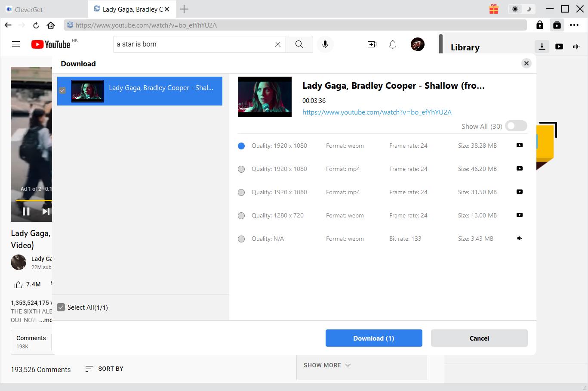Image resolution: width=588 pixels, height=391 pixels.
Task: Click the padlock icon next to address bar
Action: (539, 25)
